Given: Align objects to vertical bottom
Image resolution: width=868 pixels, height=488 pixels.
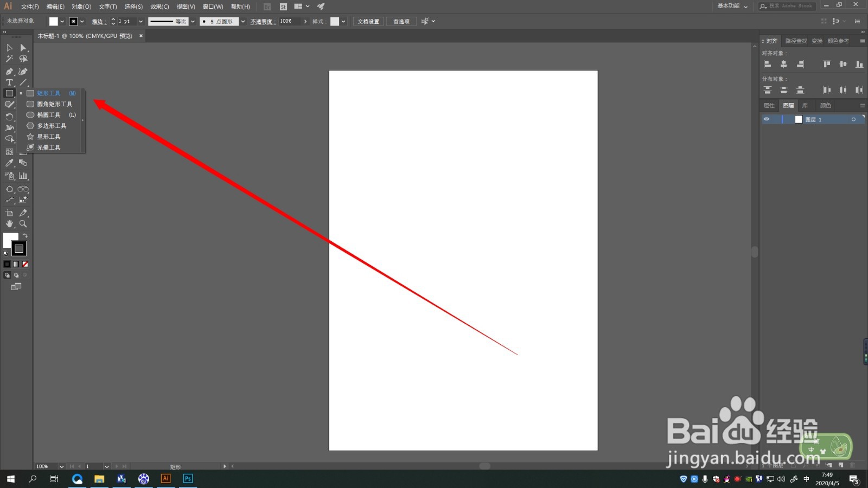Looking at the screenshot, I should point(859,64).
